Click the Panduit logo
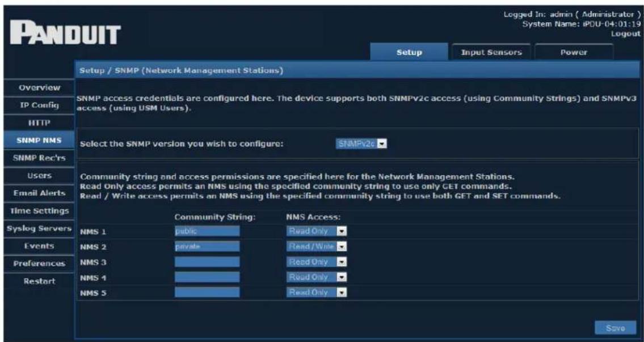Image resolution: width=644 pixels, height=342 pixels. (x=65, y=32)
